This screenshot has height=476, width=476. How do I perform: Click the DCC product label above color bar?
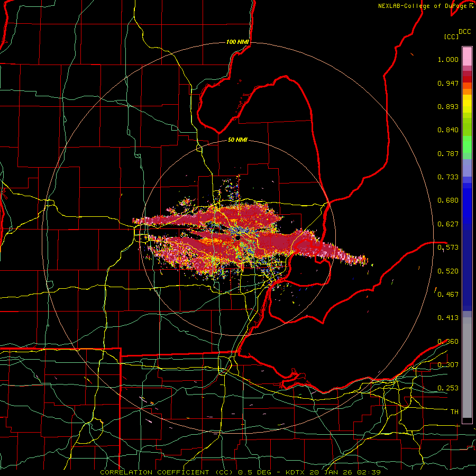tap(465, 32)
